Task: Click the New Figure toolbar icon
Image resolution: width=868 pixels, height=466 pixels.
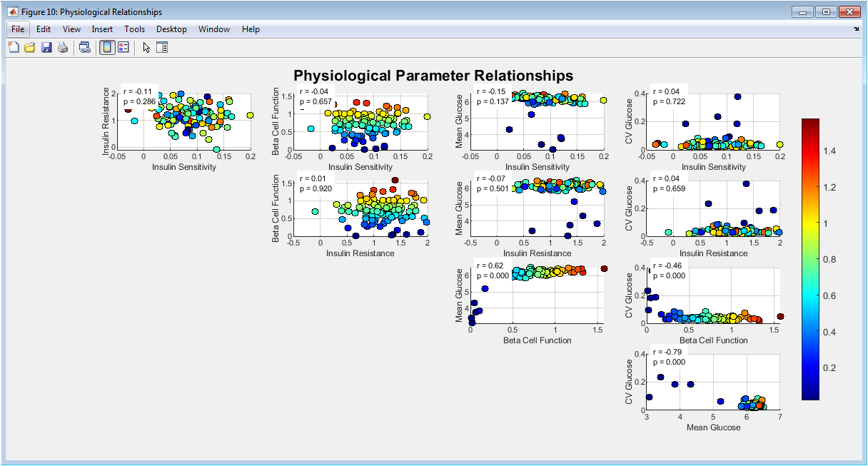Action: click(14, 48)
